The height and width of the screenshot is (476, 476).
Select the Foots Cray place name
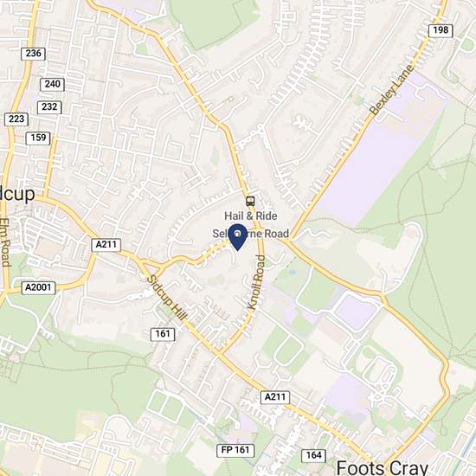383,467
